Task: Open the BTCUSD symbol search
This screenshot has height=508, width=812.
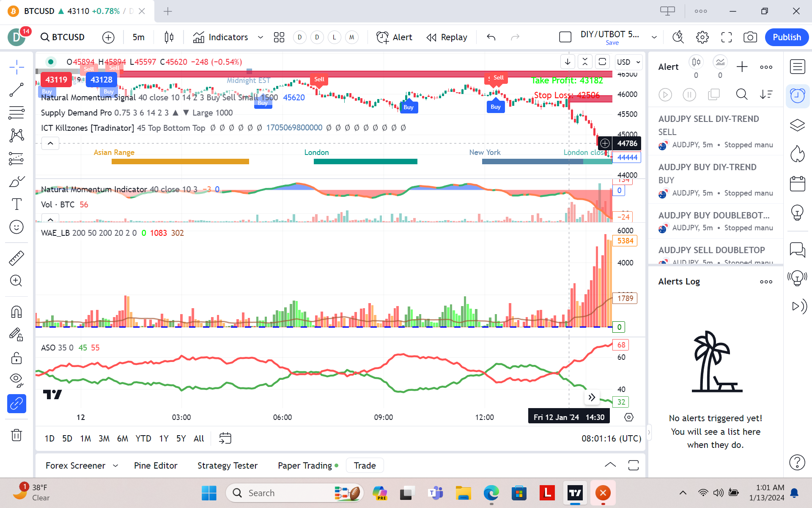Action: click(x=63, y=37)
